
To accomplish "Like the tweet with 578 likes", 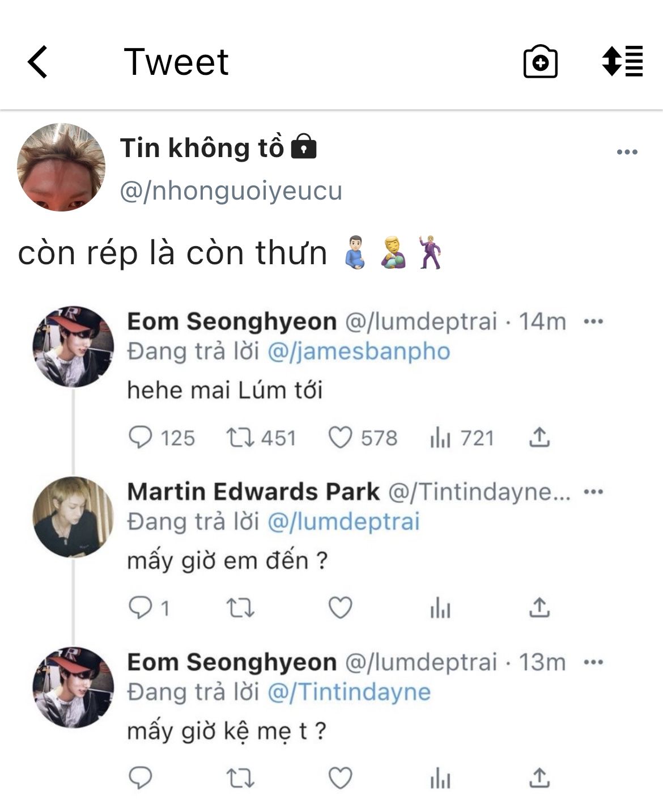I will coord(341,438).
